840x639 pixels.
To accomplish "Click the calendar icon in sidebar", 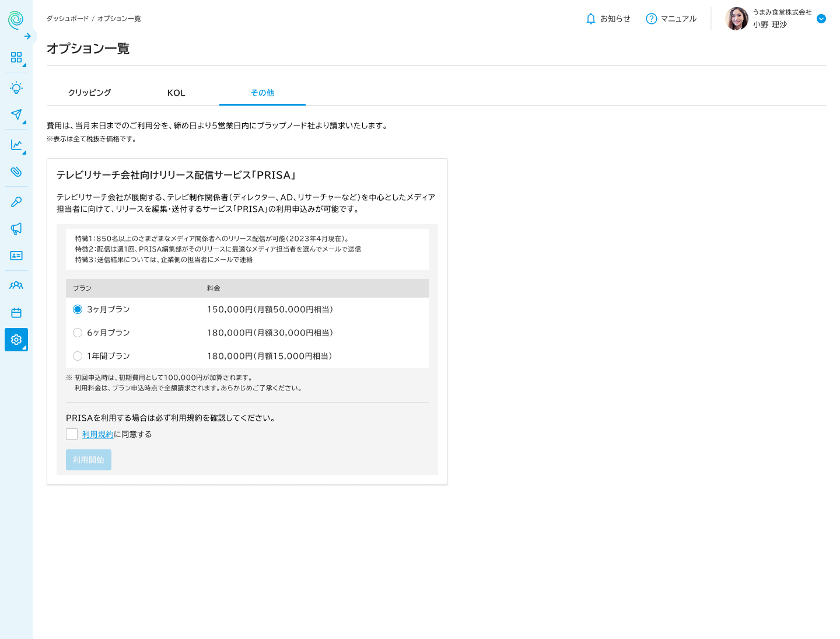I will pyautogui.click(x=16, y=313).
